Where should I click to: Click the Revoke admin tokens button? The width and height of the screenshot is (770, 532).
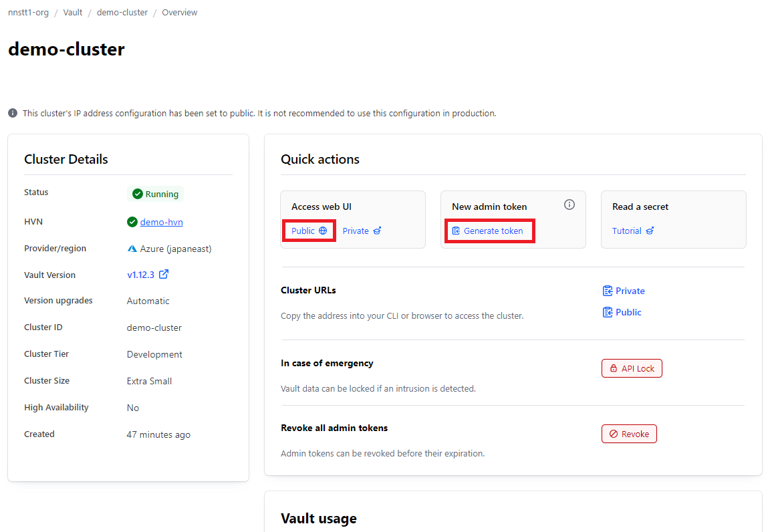[629, 434]
